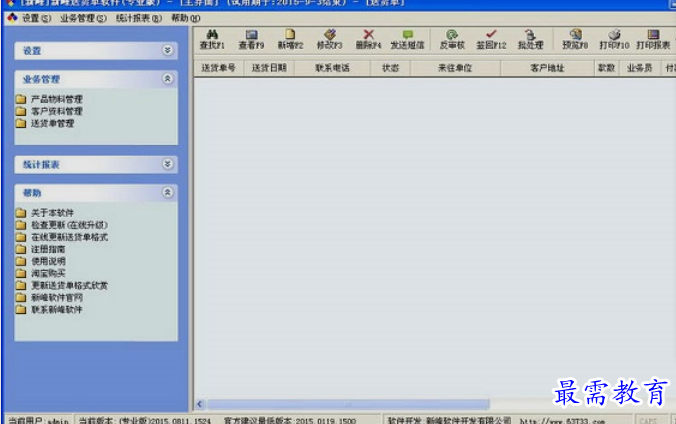Select 联系新峰软件 entry

click(x=49, y=309)
